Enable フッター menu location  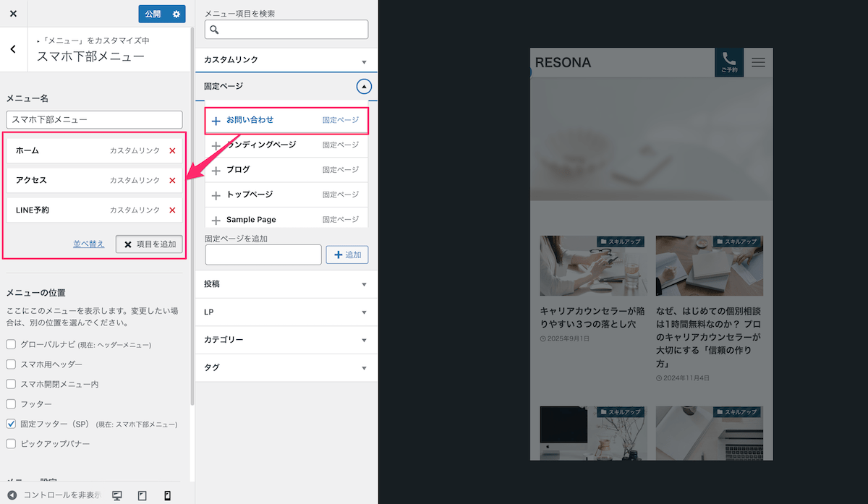[11, 403]
